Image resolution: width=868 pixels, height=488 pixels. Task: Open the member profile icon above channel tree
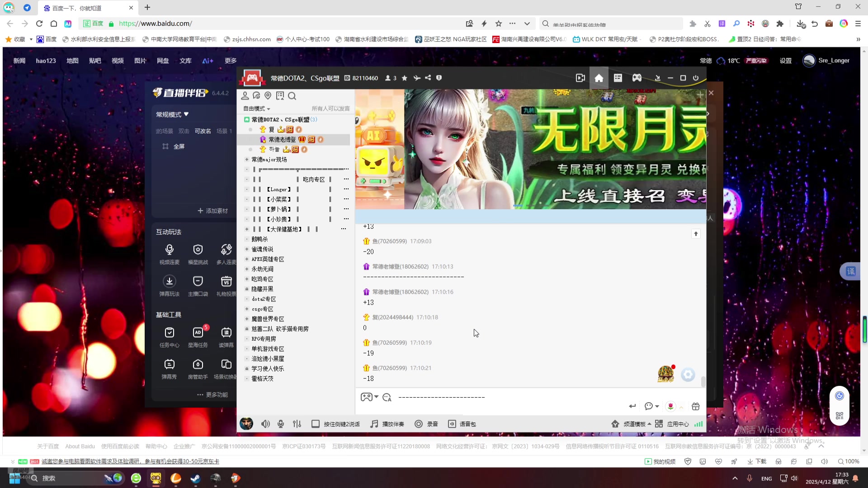click(x=245, y=96)
